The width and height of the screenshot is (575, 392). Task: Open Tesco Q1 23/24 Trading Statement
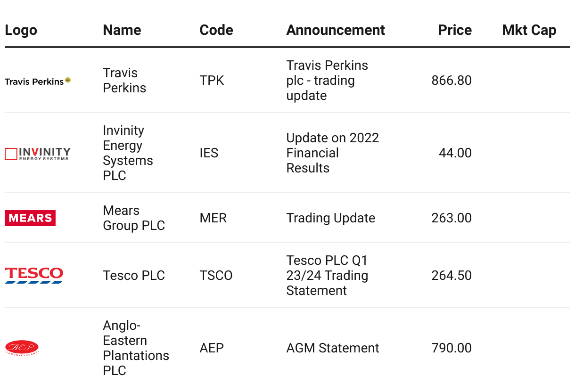pos(327,276)
